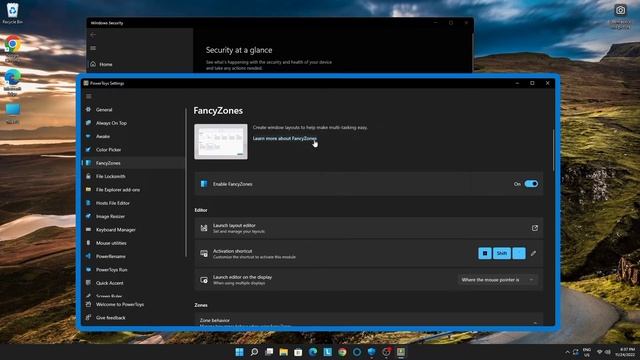Open the Recycle Bin desktop icon

click(13, 13)
